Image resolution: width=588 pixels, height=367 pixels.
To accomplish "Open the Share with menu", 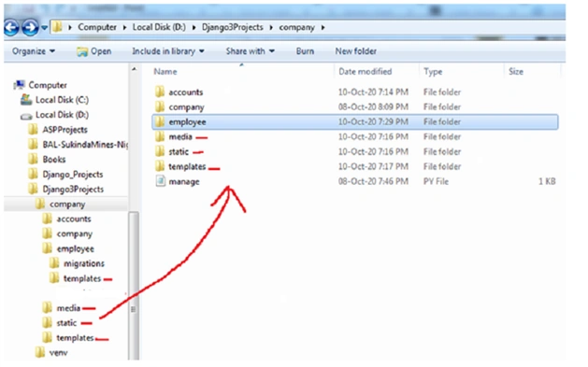I will [251, 51].
